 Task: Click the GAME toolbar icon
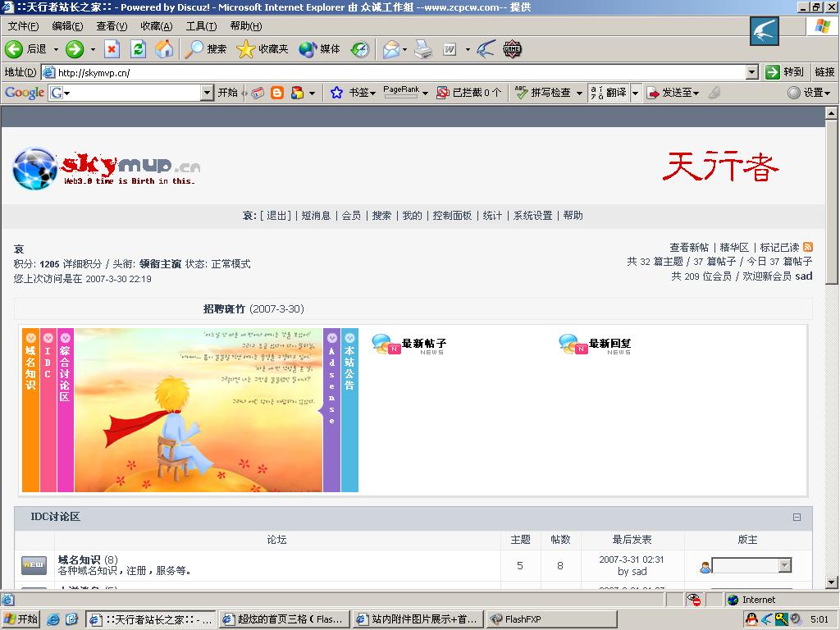click(x=512, y=49)
